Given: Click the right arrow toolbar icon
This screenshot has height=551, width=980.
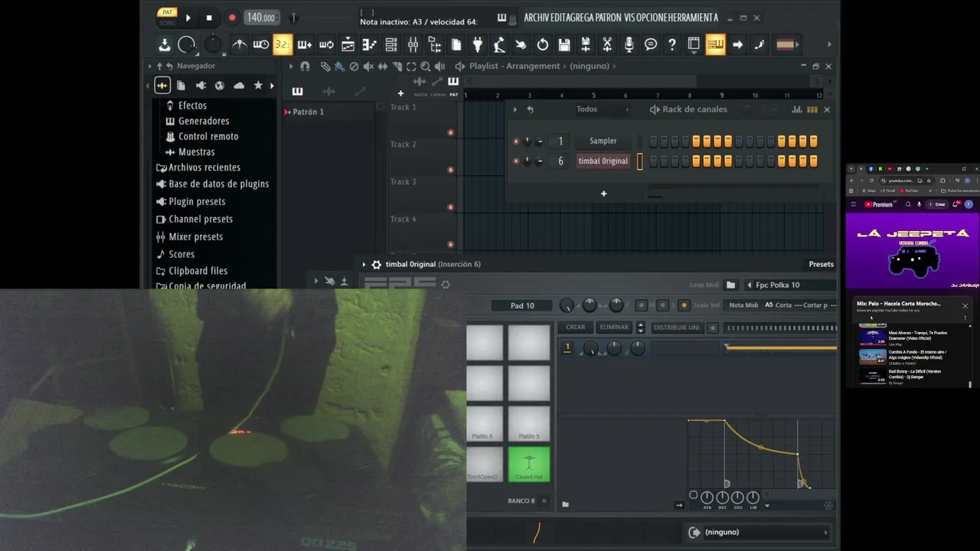Looking at the screenshot, I should coord(737,44).
